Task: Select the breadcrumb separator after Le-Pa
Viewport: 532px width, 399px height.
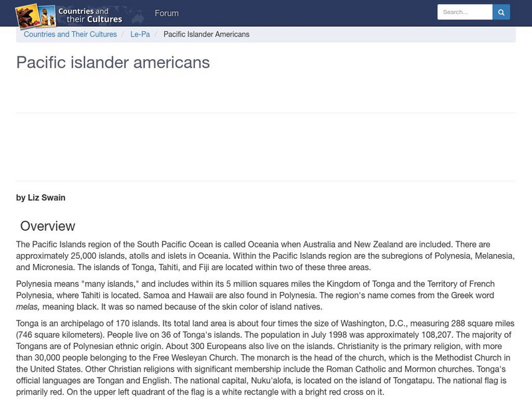Action: coord(156,34)
